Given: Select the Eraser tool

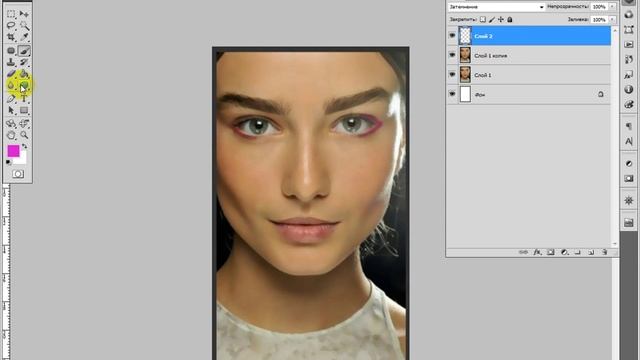Looking at the screenshot, I should click(11, 74).
